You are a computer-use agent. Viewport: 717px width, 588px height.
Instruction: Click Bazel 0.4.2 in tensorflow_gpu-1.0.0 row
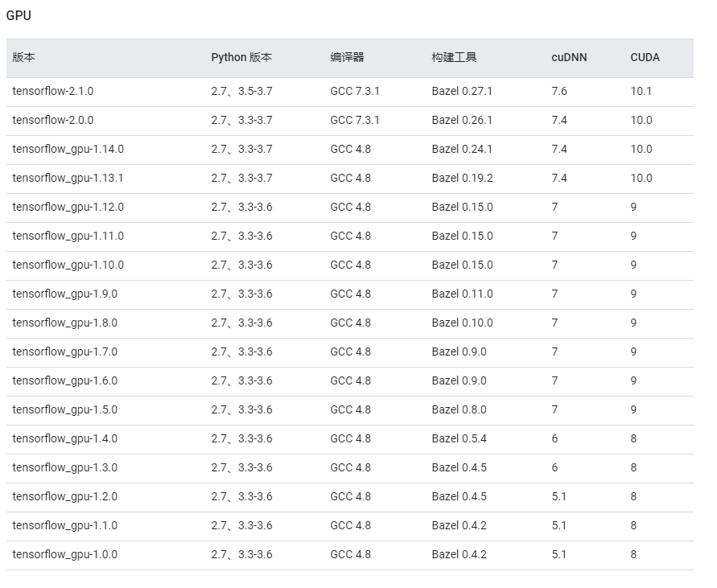pyautogui.click(x=459, y=554)
